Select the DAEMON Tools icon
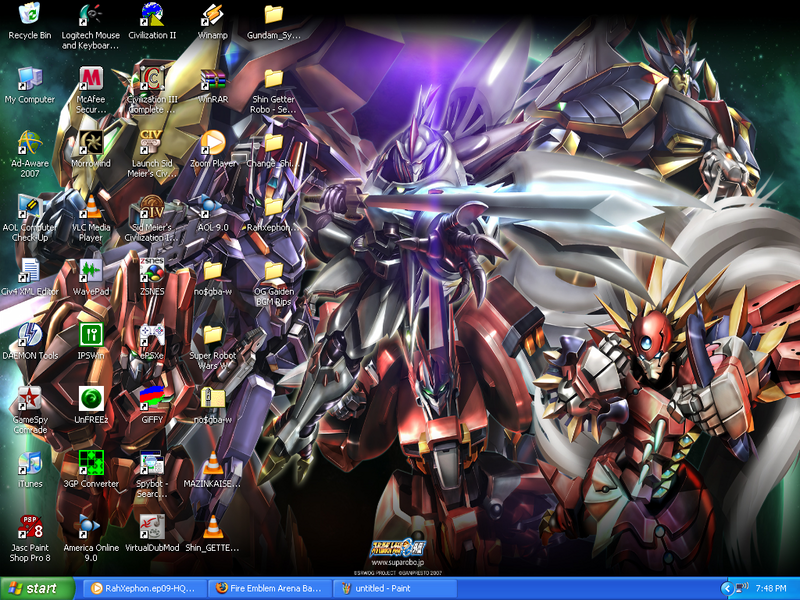The height and width of the screenshot is (600, 800). (x=30, y=335)
